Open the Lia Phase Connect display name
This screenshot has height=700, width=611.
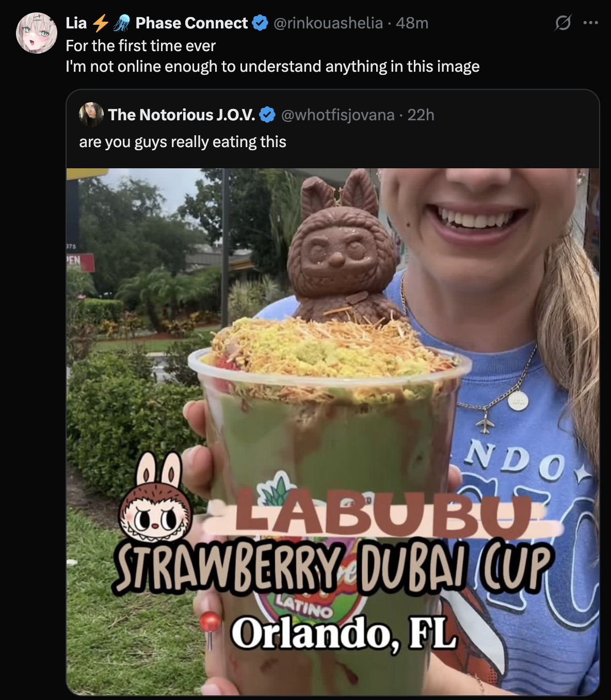point(157,23)
